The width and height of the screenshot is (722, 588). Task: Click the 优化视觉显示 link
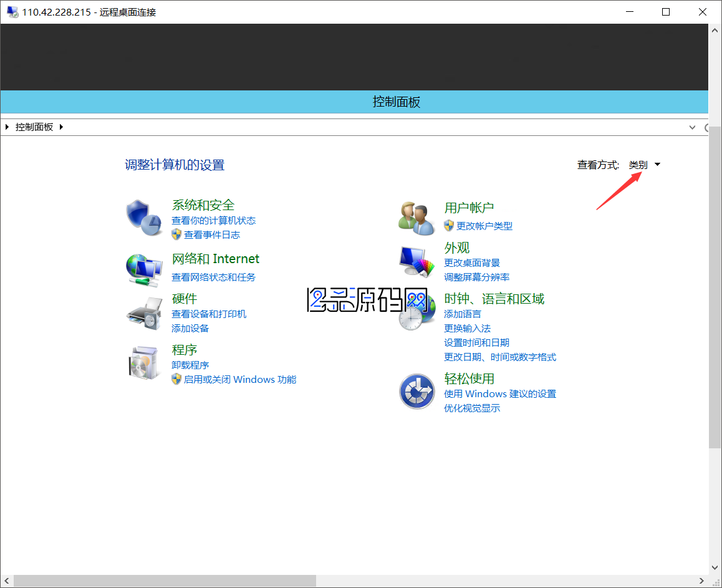pyautogui.click(x=472, y=408)
